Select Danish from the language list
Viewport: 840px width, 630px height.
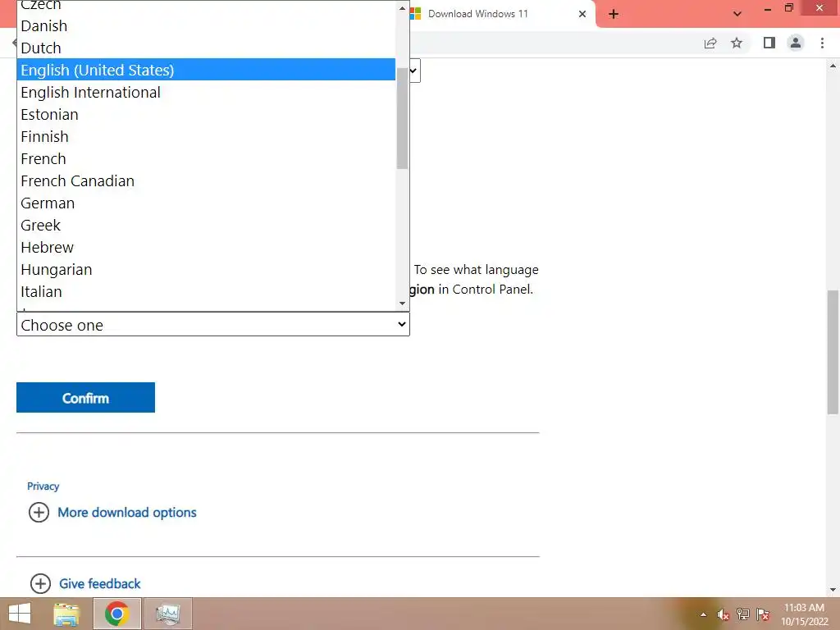206,25
